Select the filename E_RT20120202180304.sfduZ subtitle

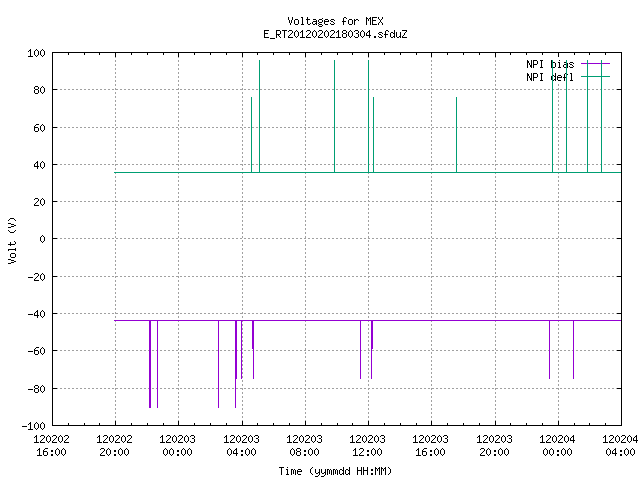click(335, 34)
